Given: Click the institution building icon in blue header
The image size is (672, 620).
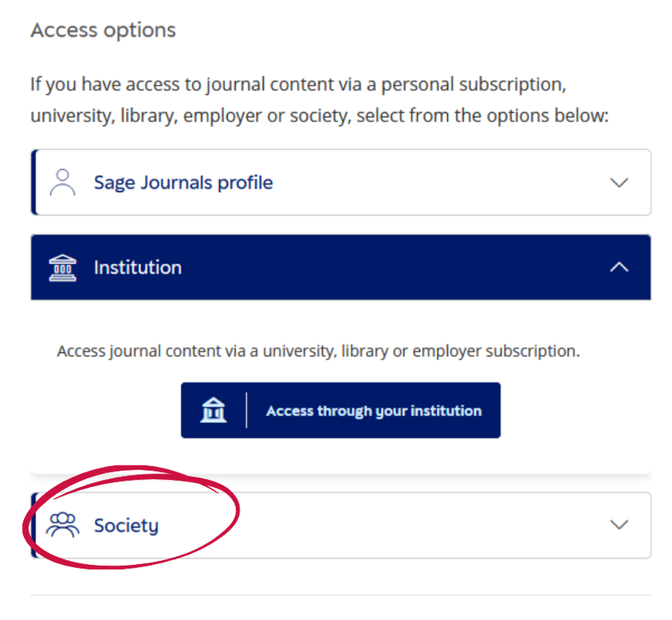Looking at the screenshot, I should [x=63, y=267].
